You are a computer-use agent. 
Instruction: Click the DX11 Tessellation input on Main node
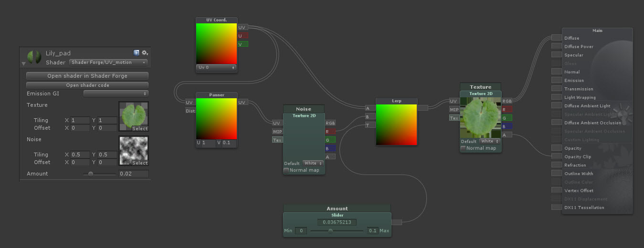pos(557,207)
